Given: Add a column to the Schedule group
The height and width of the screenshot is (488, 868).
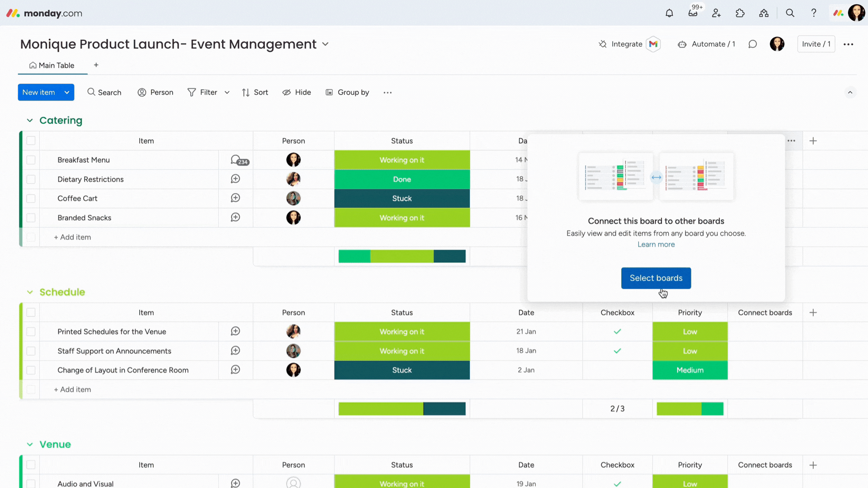Looking at the screenshot, I should coord(813,313).
